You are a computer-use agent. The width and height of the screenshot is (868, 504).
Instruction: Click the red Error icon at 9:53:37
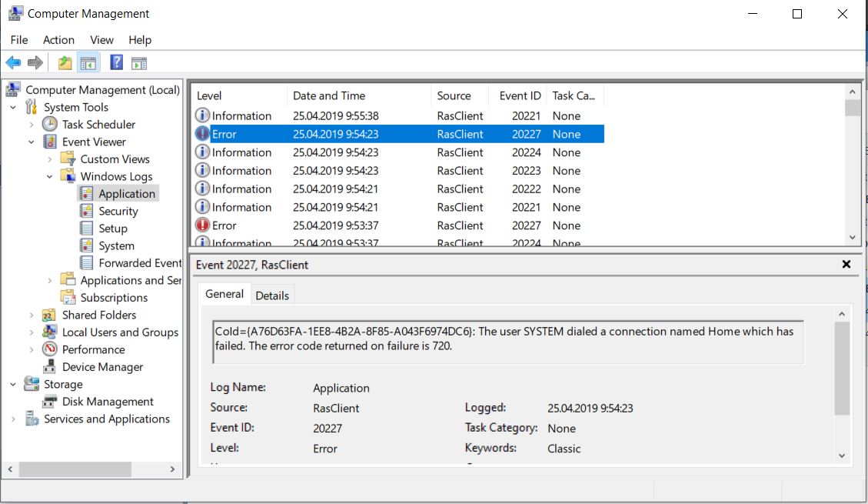203,225
